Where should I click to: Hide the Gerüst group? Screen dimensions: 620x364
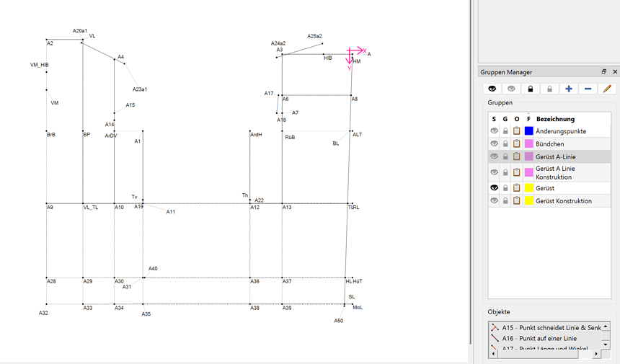coord(495,188)
